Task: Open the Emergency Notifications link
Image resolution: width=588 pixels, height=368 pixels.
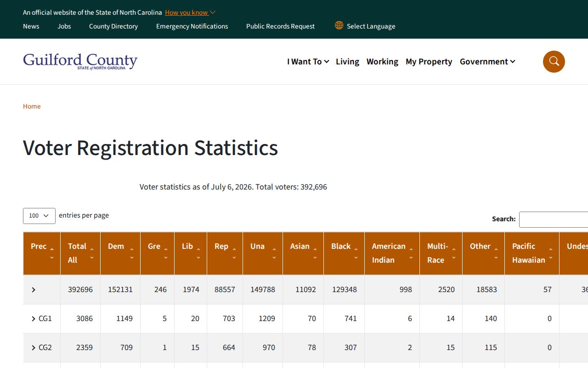Action: tap(192, 26)
